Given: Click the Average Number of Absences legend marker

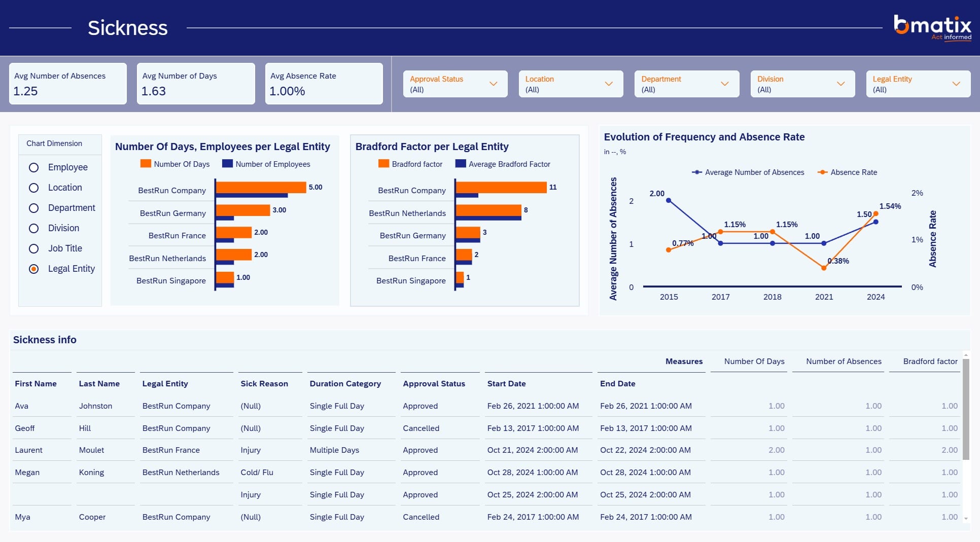Looking at the screenshot, I should tap(697, 172).
